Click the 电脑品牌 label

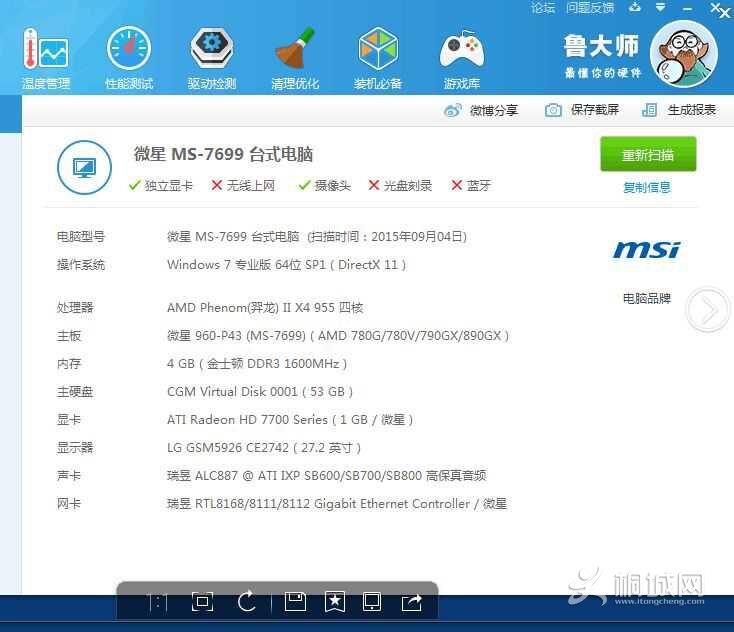tap(646, 298)
